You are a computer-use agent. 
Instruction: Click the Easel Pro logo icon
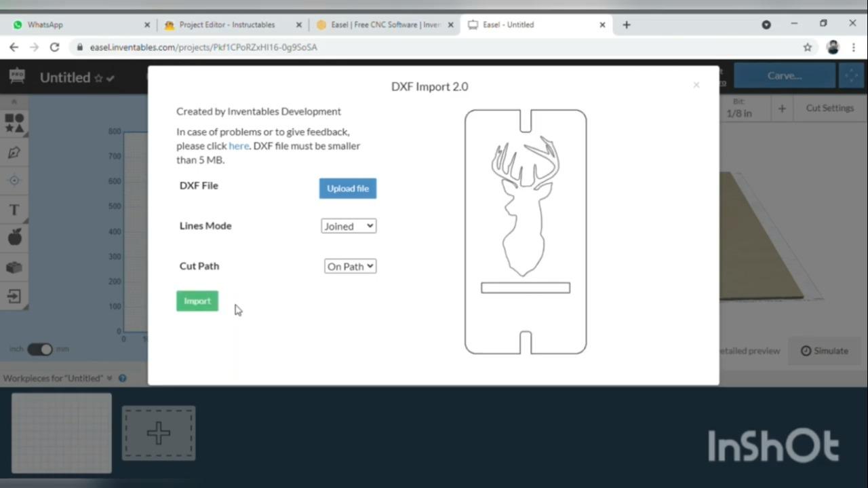(x=17, y=77)
